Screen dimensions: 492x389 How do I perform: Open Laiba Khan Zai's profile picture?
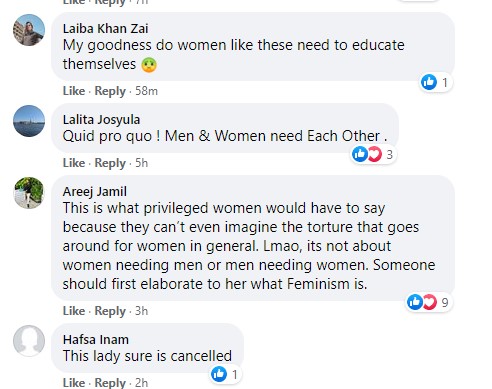[x=29, y=30]
